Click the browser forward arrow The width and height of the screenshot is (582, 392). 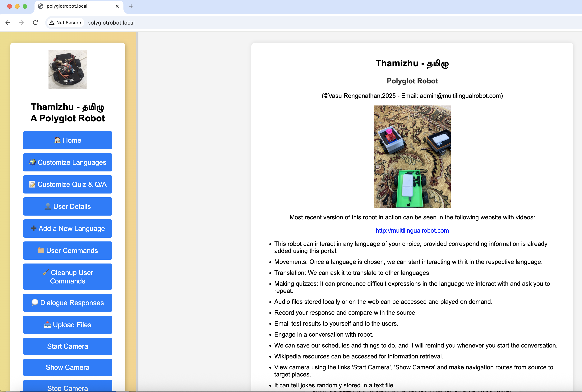point(21,22)
